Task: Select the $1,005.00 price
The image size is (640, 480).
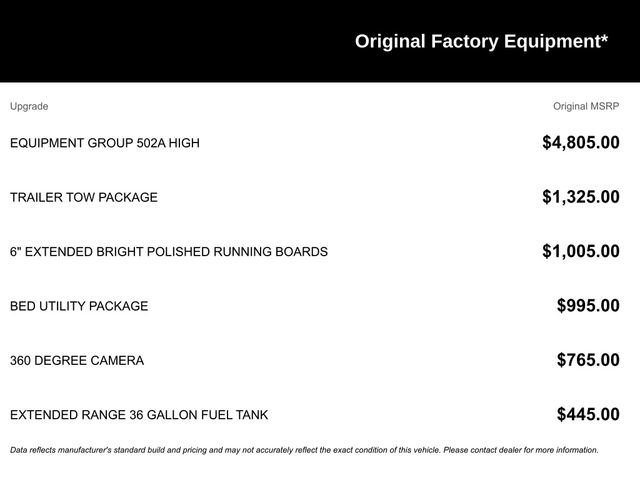Action: (x=581, y=251)
